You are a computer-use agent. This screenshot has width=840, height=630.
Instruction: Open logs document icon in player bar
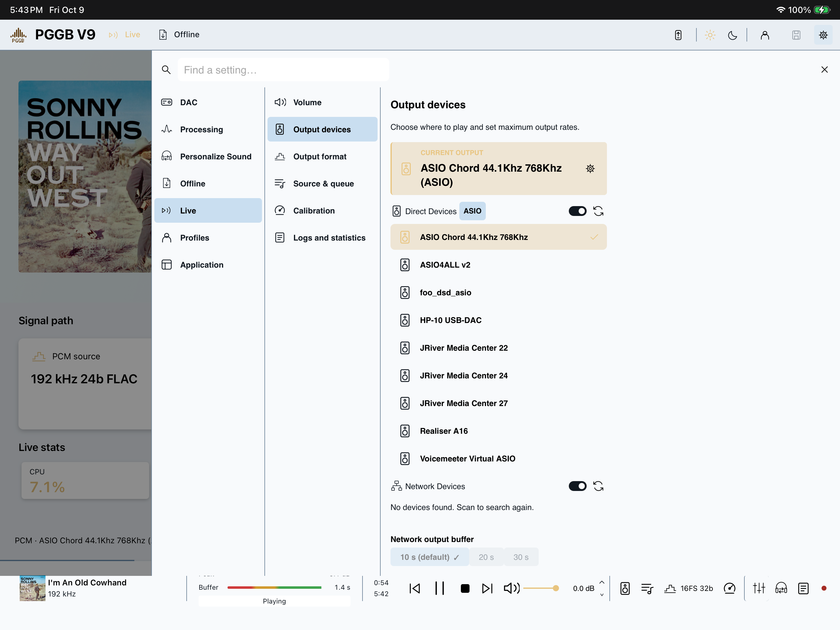point(803,588)
